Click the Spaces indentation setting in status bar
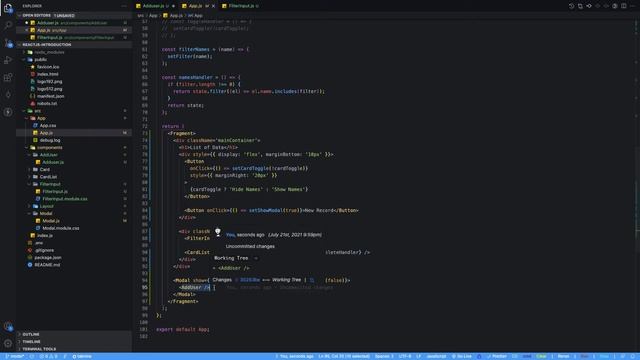This screenshot has height=360, width=640. 384,356
